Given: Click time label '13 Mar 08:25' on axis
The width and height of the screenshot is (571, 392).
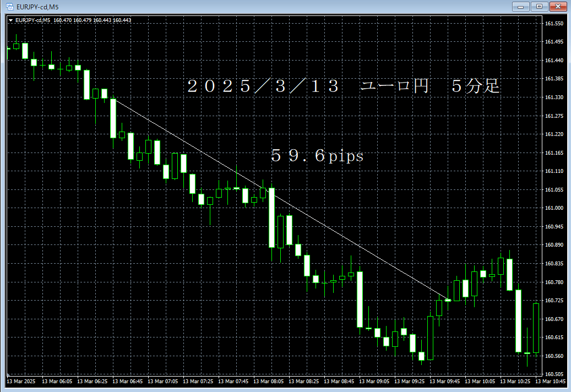Looking at the screenshot, I should point(304,382).
